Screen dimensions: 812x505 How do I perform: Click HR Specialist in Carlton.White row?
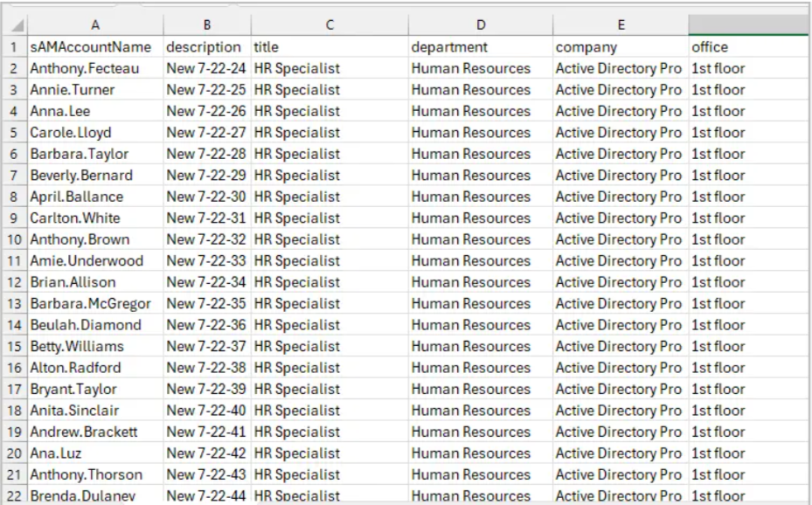tap(330, 218)
